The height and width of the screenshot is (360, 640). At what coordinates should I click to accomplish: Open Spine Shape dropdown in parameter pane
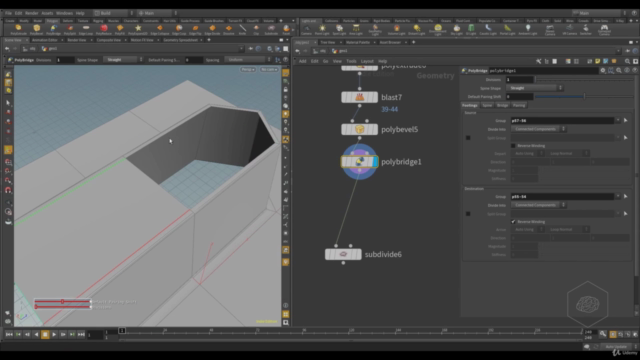tap(535, 88)
